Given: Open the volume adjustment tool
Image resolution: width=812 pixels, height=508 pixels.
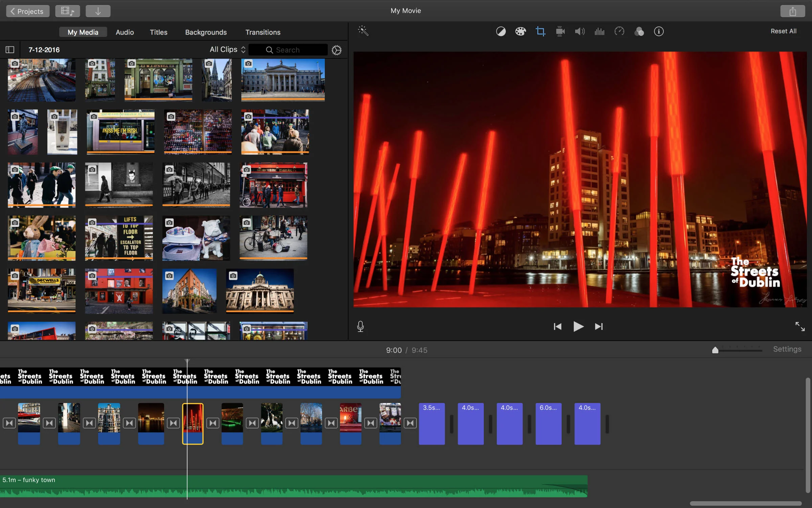Looking at the screenshot, I should [x=580, y=31].
